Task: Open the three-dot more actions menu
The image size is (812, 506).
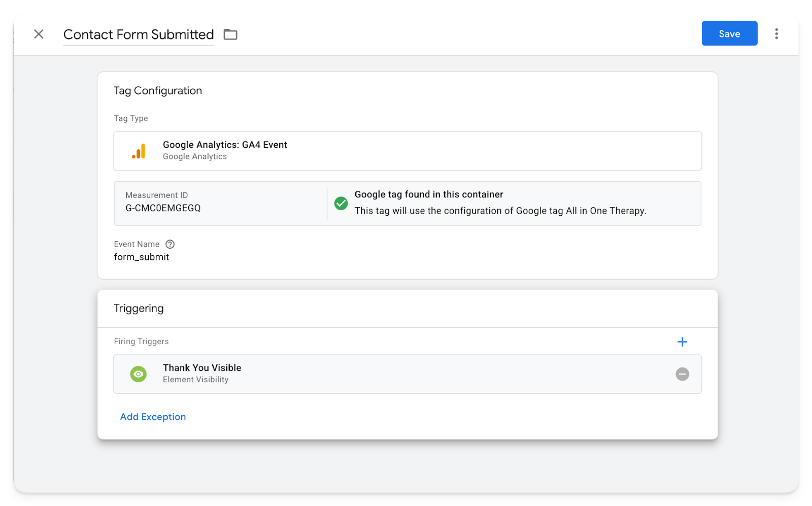Action: click(x=776, y=33)
